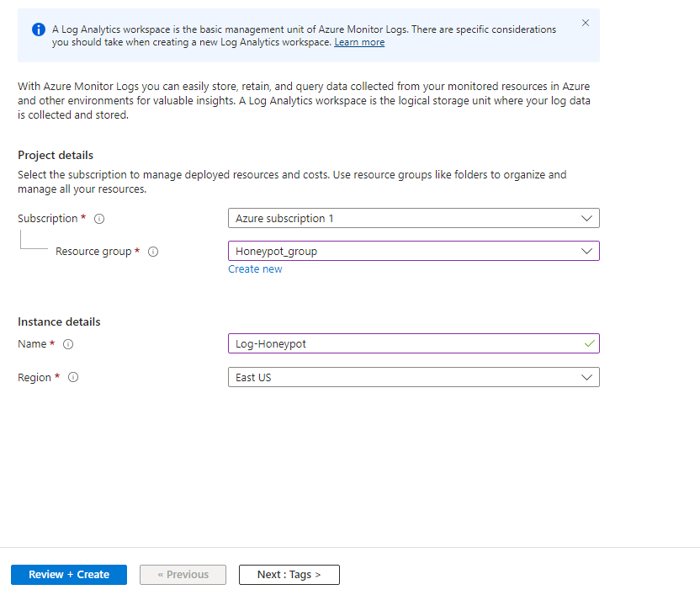Expand the Region dropdown arrow
This screenshot has width=700, height=595.
(x=586, y=378)
